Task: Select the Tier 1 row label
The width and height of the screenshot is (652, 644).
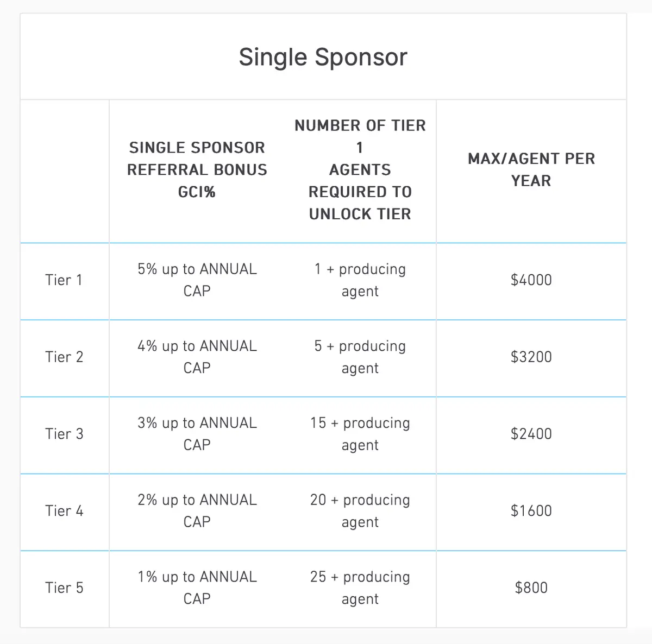Action: (x=64, y=280)
